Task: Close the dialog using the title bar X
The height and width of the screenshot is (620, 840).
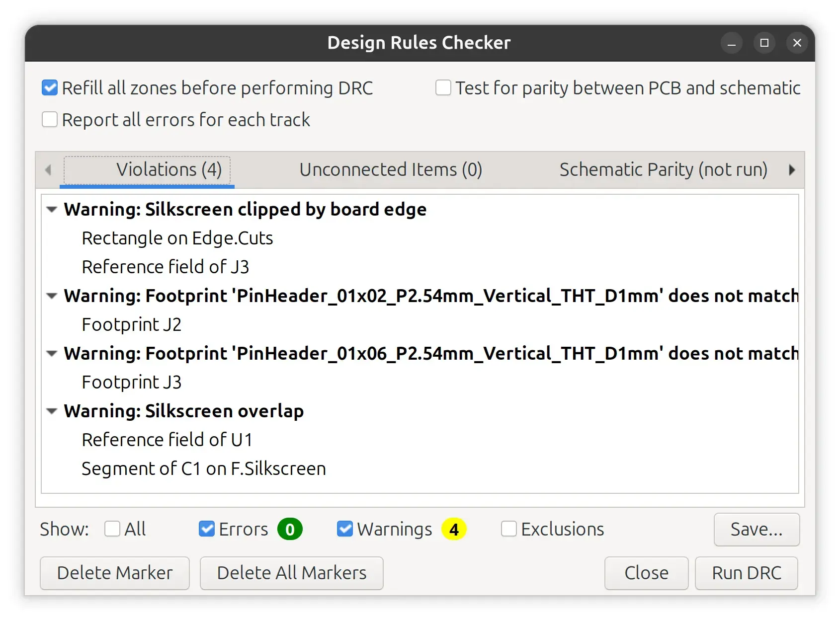Action: pos(797,43)
